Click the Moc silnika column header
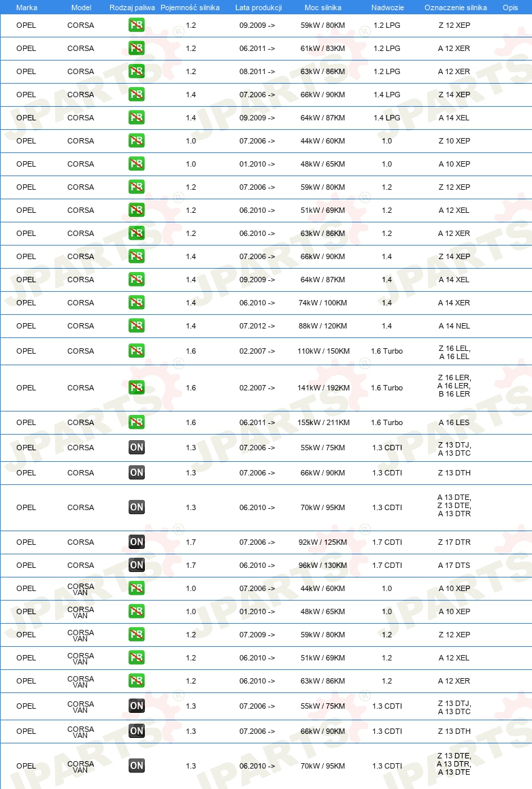This screenshot has width=532, height=789. [x=322, y=7]
